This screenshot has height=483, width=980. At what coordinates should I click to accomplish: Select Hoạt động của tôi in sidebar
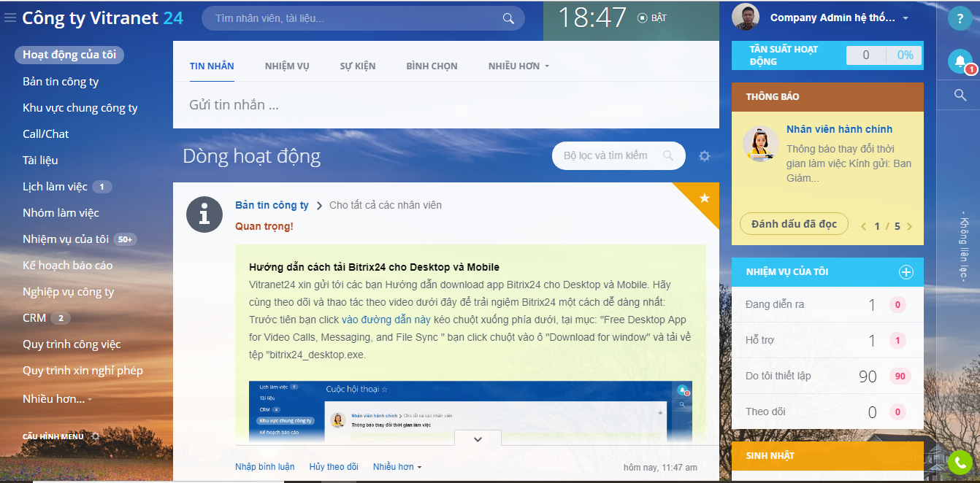coord(69,55)
